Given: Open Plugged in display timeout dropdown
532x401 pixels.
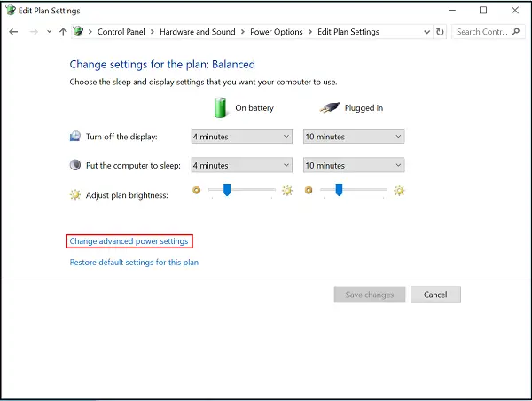Looking at the screenshot, I should click(354, 137).
